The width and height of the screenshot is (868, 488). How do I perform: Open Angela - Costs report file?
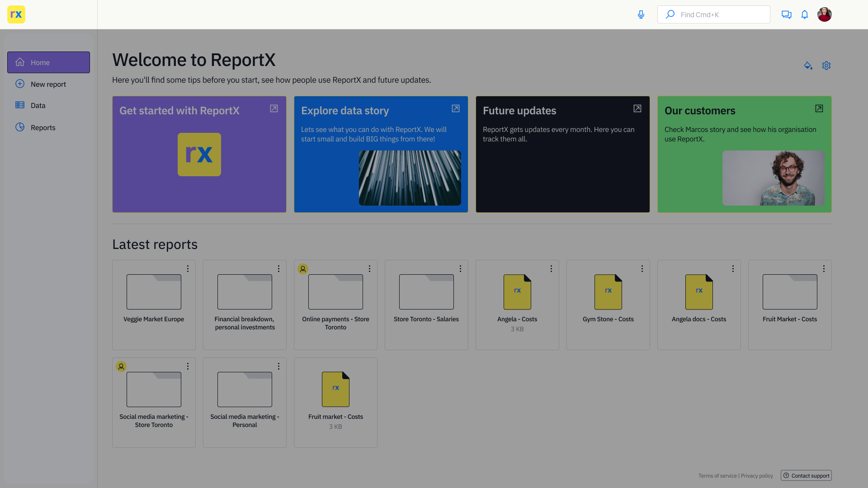pyautogui.click(x=517, y=292)
